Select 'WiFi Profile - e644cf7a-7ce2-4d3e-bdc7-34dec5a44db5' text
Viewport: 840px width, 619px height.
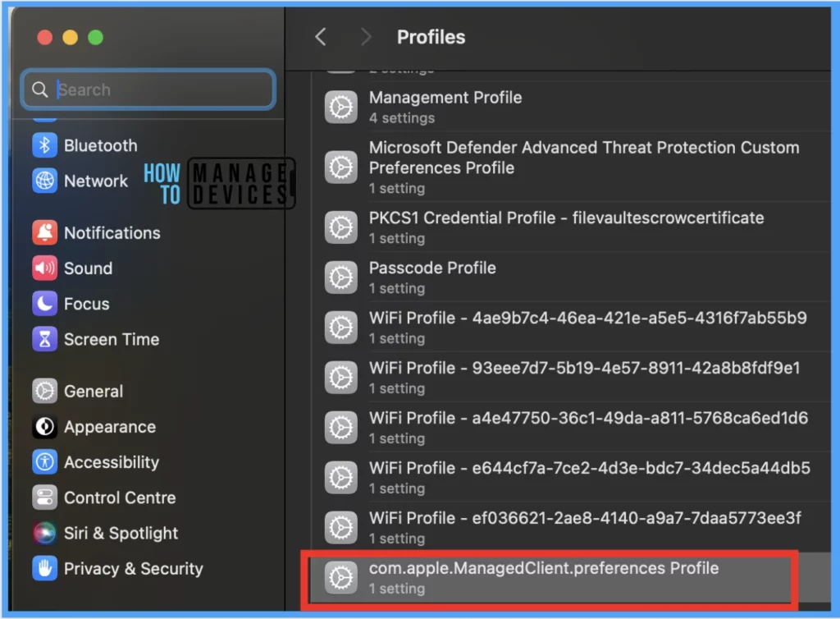[x=589, y=468]
